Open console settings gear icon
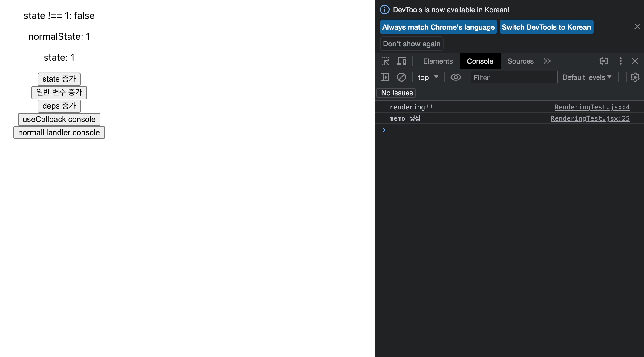 635,77
